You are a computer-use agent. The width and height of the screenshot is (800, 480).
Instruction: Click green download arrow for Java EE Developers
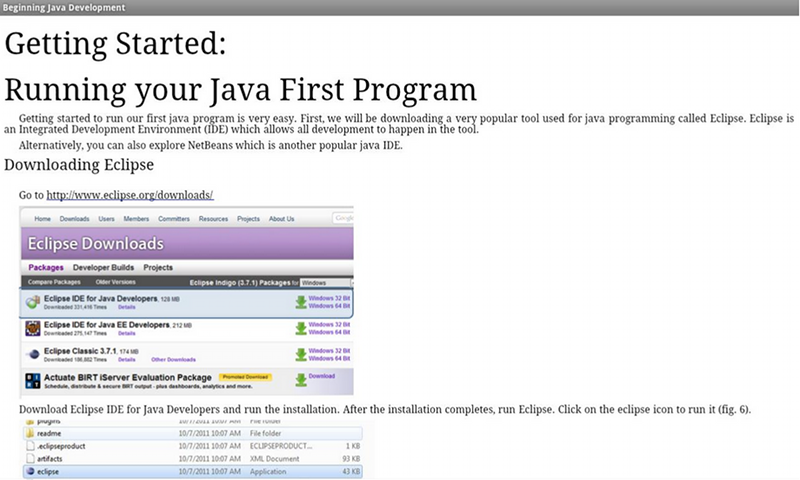[301, 328]
